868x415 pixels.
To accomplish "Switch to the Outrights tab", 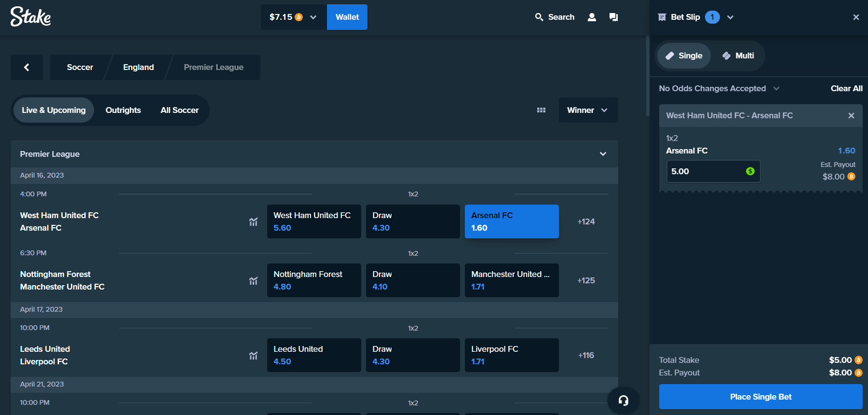I will [123, 110].
